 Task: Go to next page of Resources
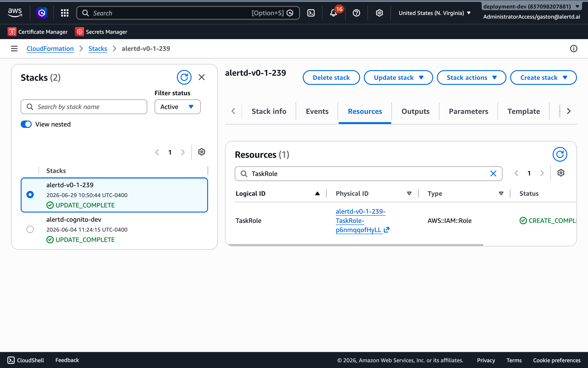coord(542,173)
